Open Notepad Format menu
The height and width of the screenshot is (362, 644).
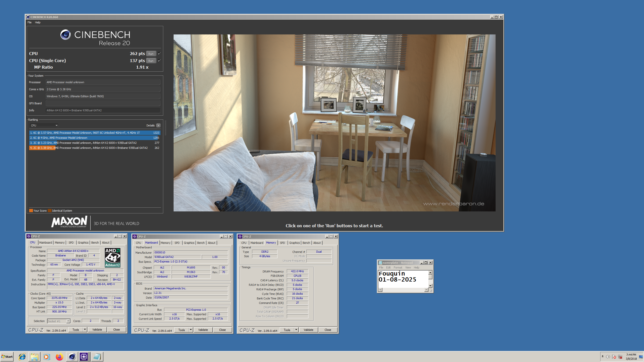[x=398, y=267]
